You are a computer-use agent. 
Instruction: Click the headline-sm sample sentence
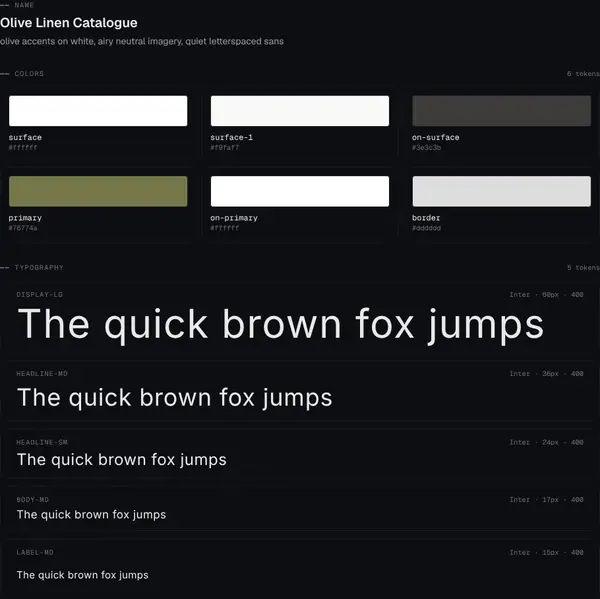tap(122, 460)
